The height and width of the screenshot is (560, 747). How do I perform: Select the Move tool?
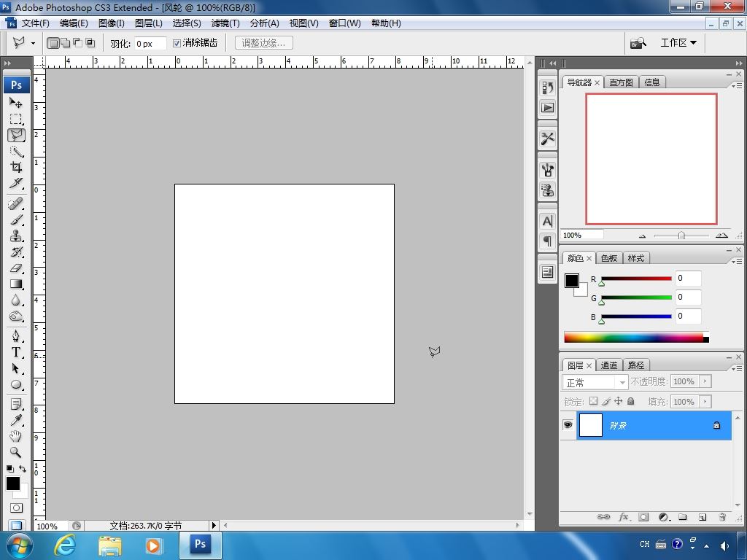click(15, 103)
